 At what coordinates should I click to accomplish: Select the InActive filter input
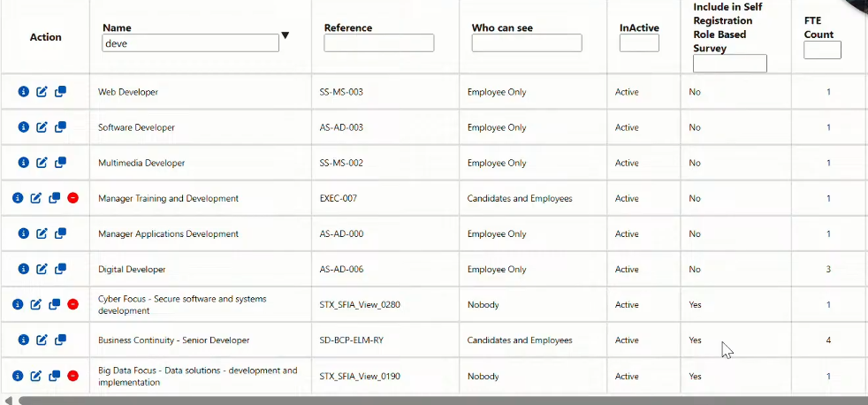tap(639, 43)
